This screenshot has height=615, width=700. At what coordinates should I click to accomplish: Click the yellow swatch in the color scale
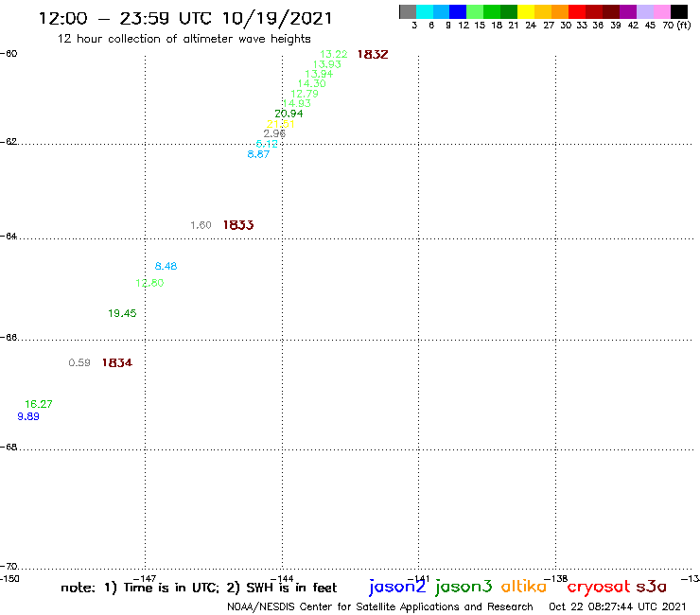click(526, 11)
